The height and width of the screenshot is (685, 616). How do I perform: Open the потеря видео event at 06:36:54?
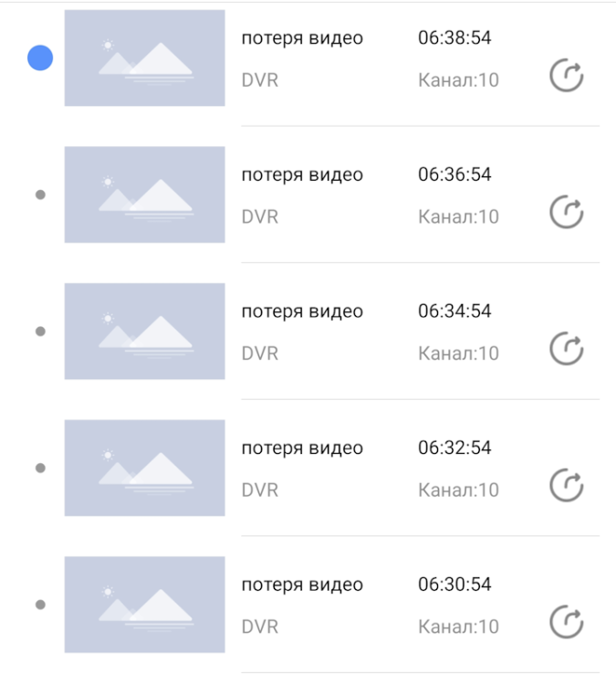[301, 174]
